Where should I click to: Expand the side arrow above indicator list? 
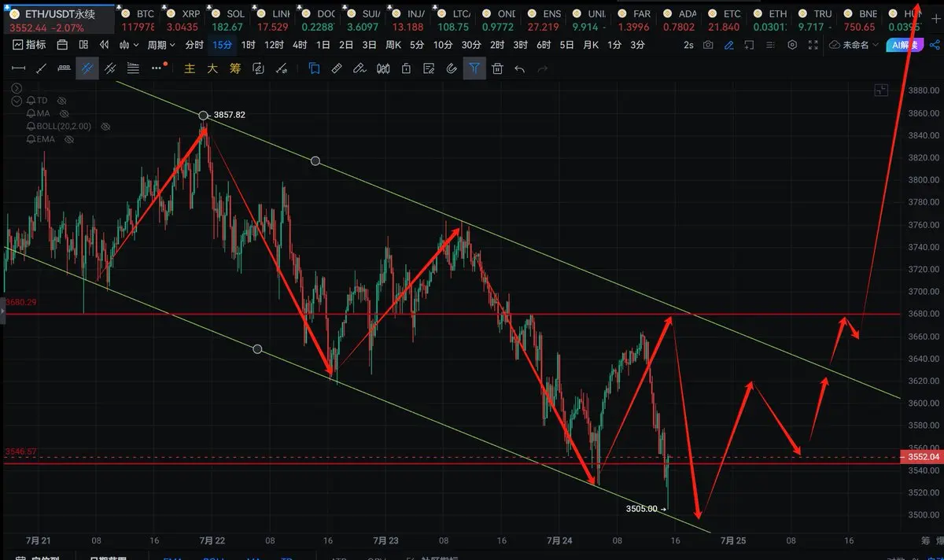(17, 88)
